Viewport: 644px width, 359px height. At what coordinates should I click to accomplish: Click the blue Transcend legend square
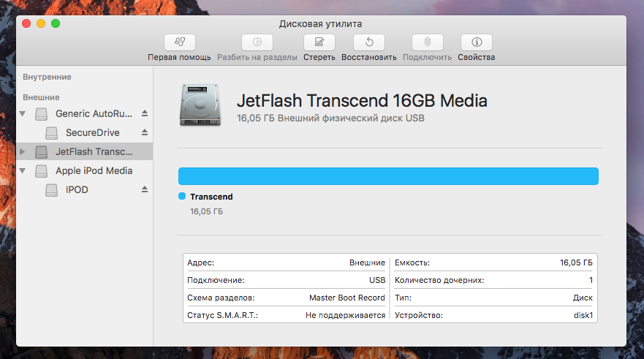coord(182,196)
